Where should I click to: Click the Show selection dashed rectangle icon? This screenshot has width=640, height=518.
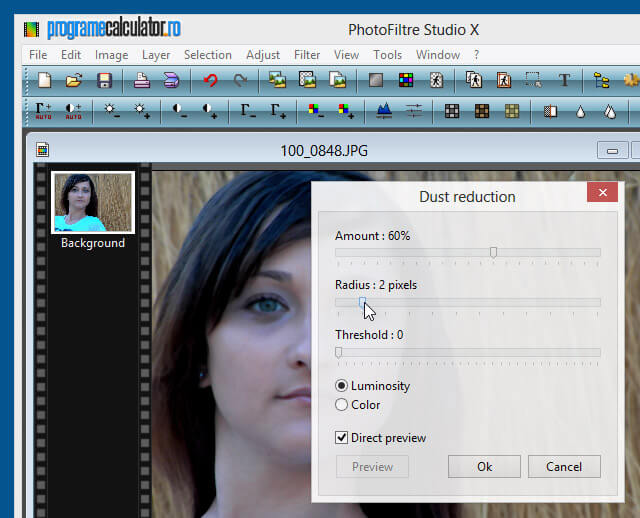click(x=533, y=80)
